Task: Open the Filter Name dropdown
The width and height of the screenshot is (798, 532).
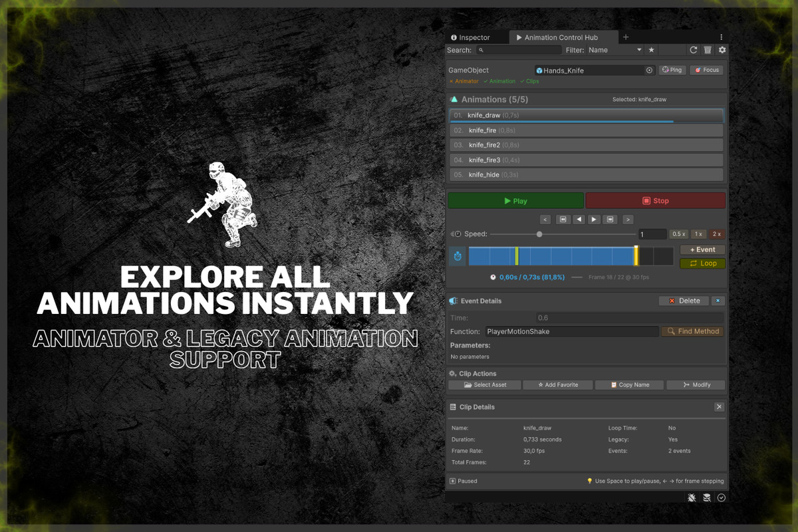Action: (x=615, y=50)
